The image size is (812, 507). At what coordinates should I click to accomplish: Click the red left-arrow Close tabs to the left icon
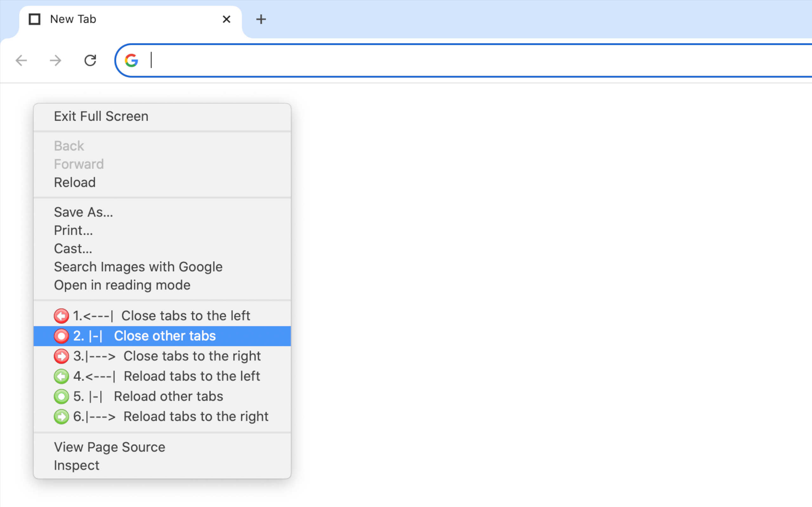pos(62,316)
